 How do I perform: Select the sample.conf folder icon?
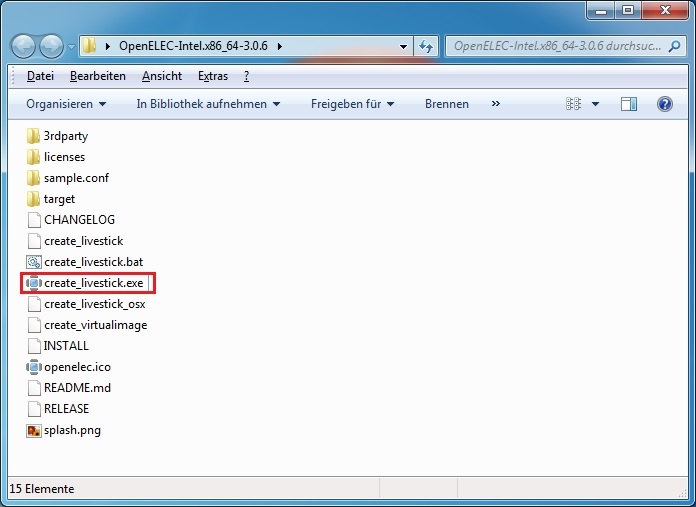[33, 178]
